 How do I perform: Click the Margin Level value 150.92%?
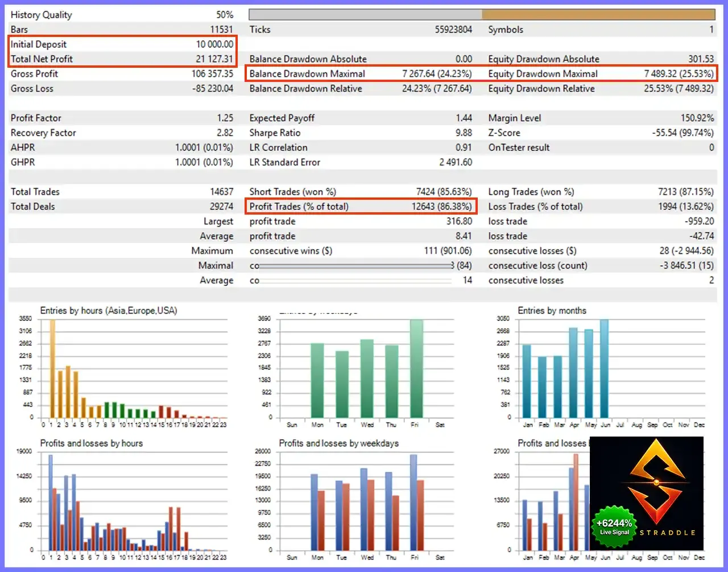pyautogui.click(x=697, y=118)
